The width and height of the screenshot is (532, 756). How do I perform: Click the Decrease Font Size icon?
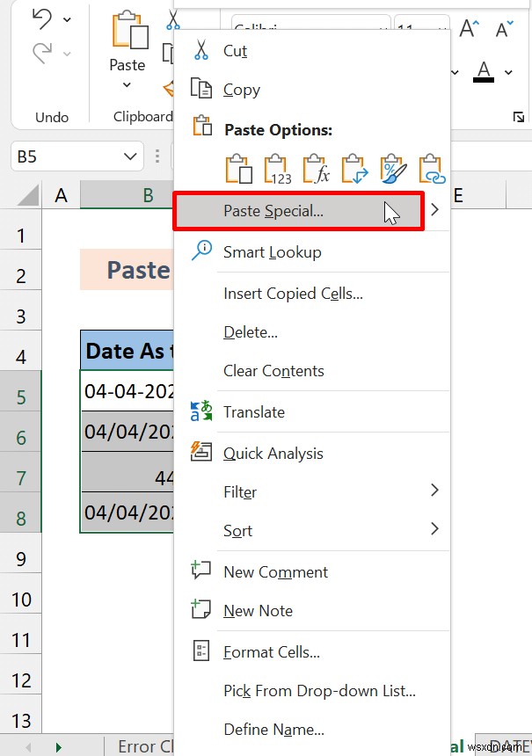(x=504, y=28)
